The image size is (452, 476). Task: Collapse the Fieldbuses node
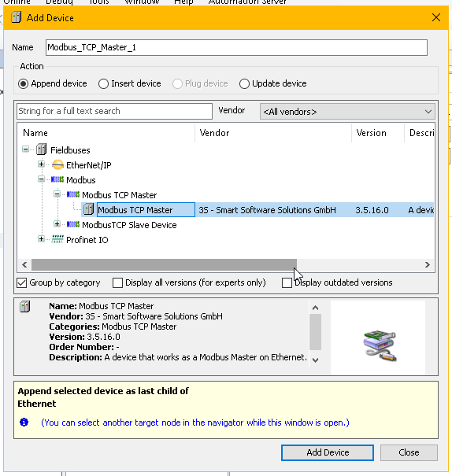point(25,149)
